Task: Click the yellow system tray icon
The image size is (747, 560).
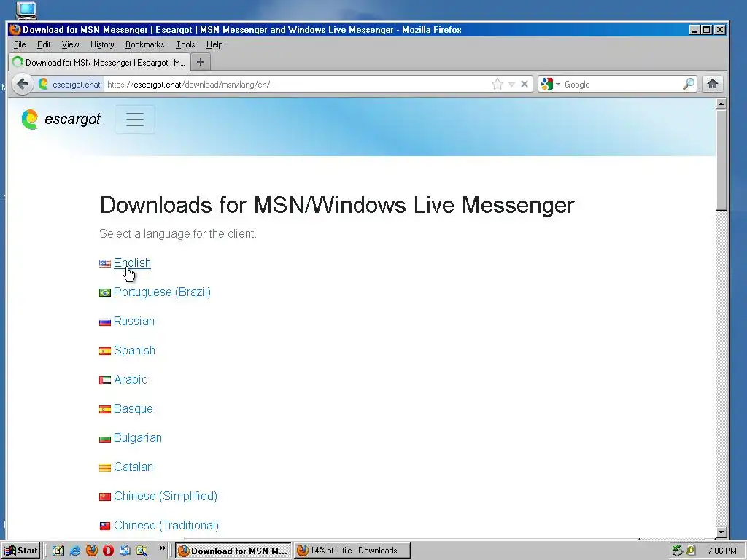Action: (x=691, y=551)
